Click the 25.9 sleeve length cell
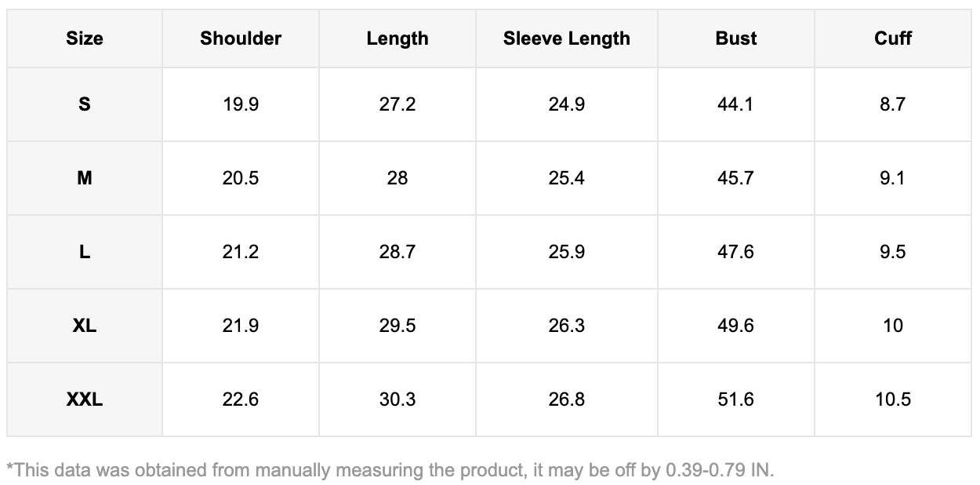 click(x=566, y=252)
